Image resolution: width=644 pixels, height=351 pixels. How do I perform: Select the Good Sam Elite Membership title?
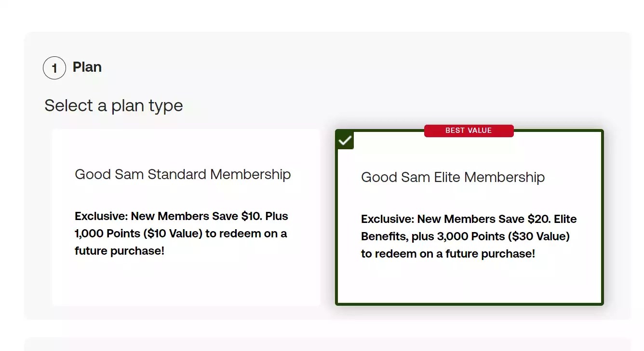point(453,177)
